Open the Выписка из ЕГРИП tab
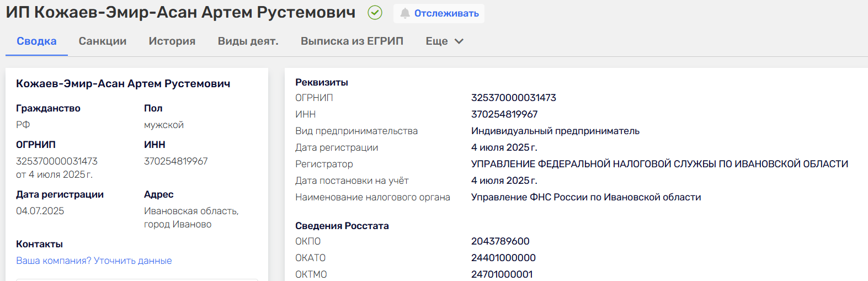Image resolution: width=868 pixels, height=281 pixels. 352,41
